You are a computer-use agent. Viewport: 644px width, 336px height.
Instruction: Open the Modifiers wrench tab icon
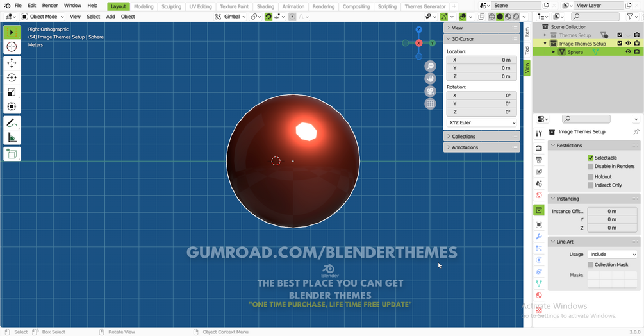pos(539,237)
